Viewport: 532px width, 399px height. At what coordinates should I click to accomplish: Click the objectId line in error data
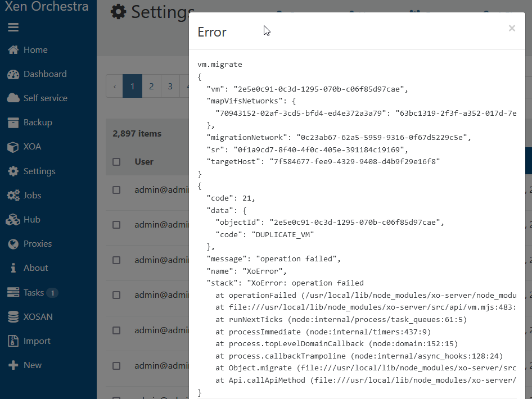(330, 223)
